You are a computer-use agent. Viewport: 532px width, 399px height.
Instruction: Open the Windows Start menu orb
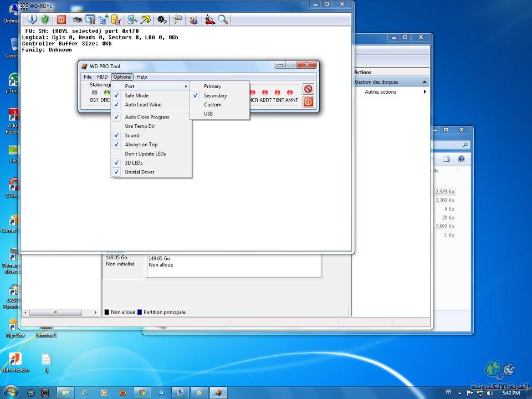point(11,392)
